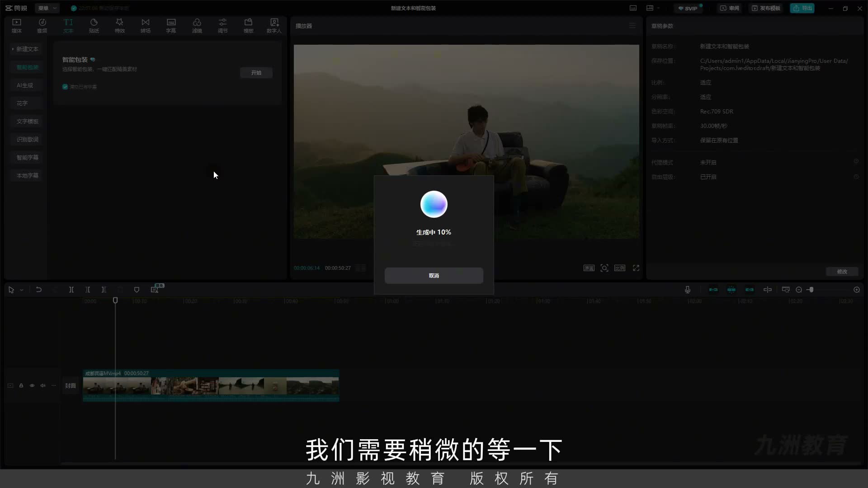Open the layout switch dropdown in title bar
The width and height of the screenshot is (868, 488).
pos(653,8)
